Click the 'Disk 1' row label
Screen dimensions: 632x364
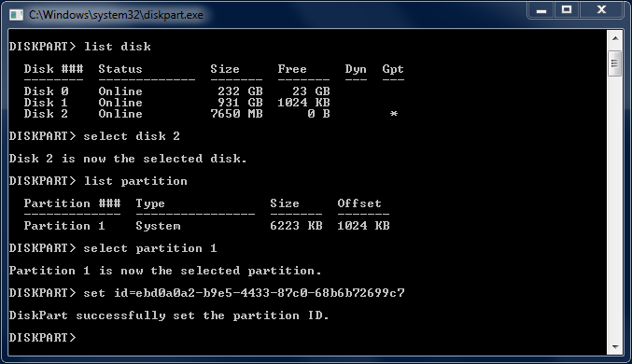tap(46, 103)
